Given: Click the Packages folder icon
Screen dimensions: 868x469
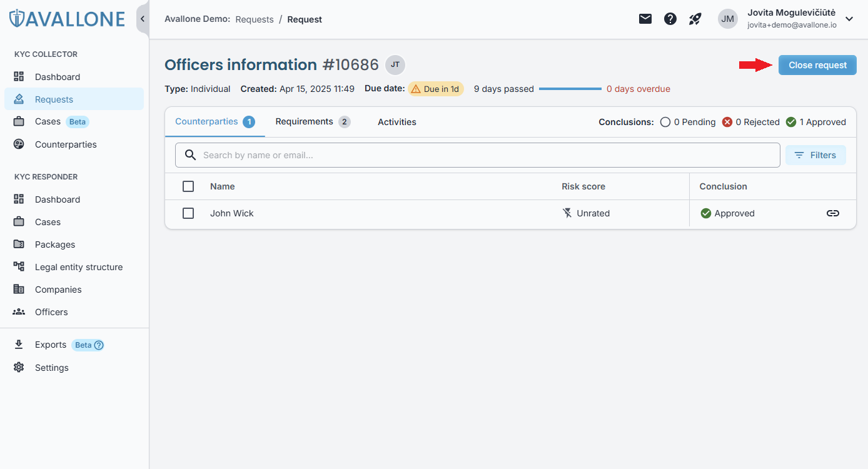Looking at the screenshot, I should [x=19, y=245].
